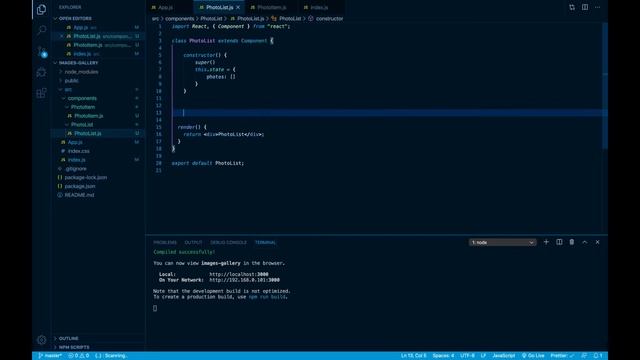This screenshot has width=640, height=360.
Task: Create a new terminal with plus icon
Action: click(546, 242)
